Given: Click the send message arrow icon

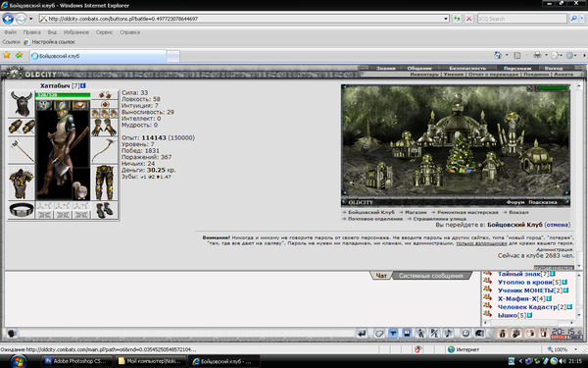Looking at the screenshot, I should click(362, 333).
